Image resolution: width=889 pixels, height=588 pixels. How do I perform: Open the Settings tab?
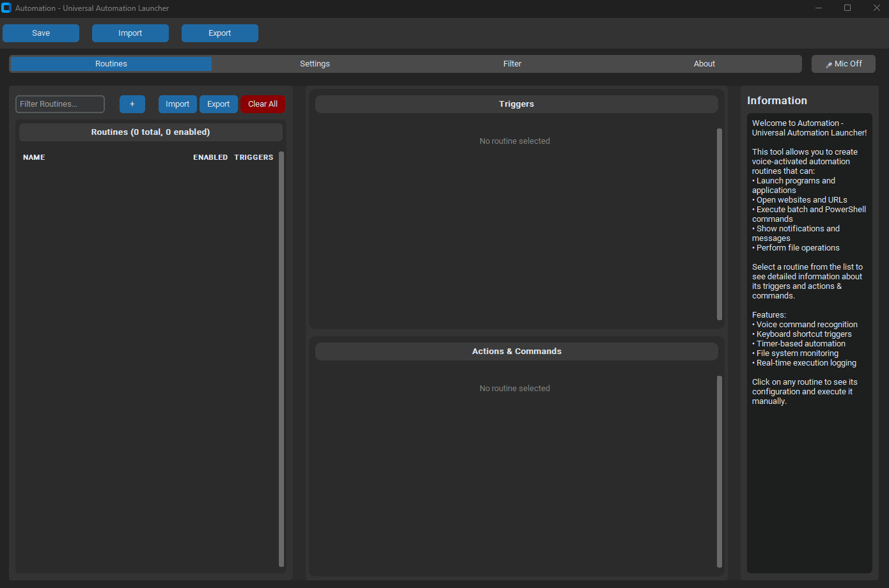(x=315, y=64)
